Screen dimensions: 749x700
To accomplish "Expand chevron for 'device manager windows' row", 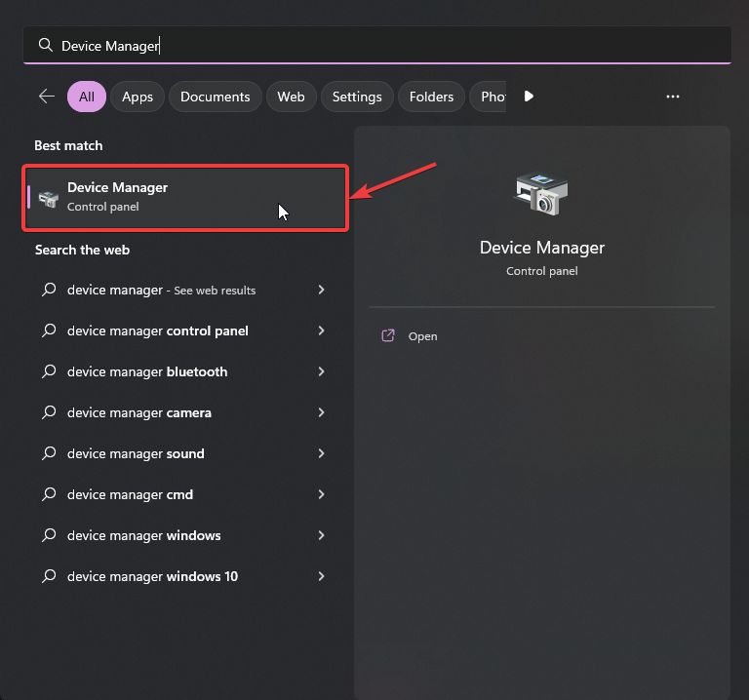I will pyautogui.click(x=322, y=536).
